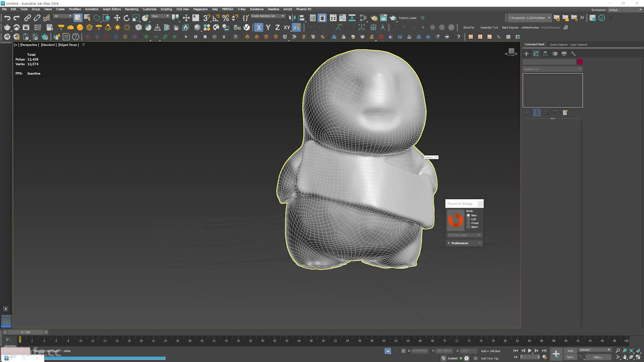The width and height of the screenshot is (644, 362).
Task: Toggle the 3D Snaps icon
Action: click(207, 18)
